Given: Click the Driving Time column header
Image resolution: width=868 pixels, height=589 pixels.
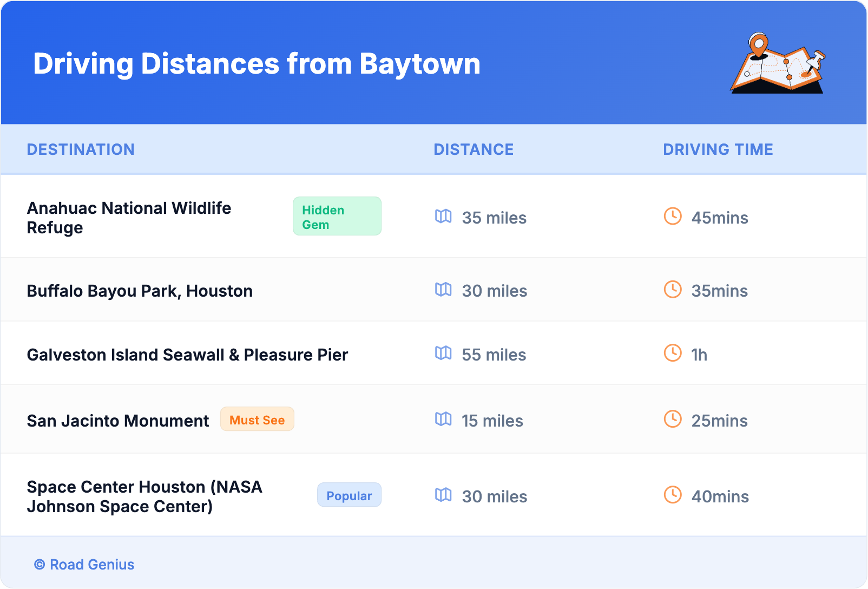Looking at the screenshot, I should coord(718,149).
